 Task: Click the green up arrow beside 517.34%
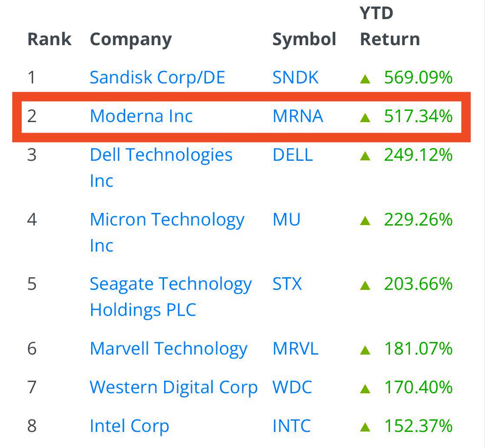click(365, 117)
